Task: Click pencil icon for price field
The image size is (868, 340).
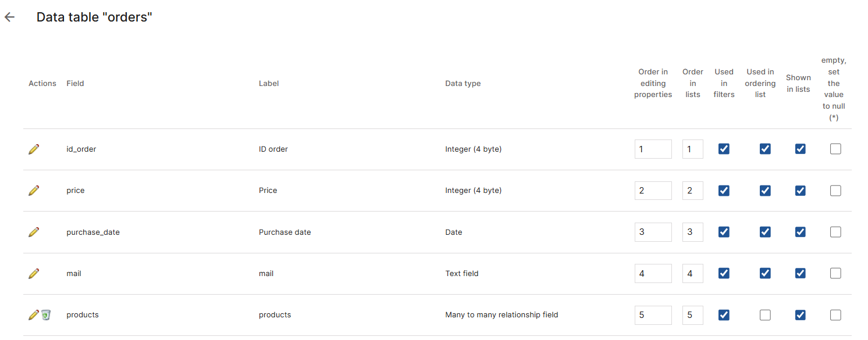Action: pyautogui.click(x=34, y=190)
